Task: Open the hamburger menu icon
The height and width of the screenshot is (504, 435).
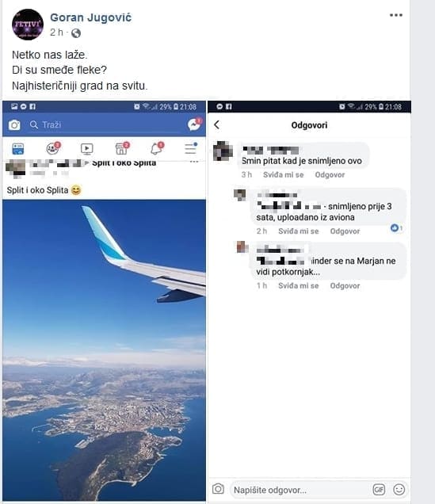Action: [x=190, y=148]
